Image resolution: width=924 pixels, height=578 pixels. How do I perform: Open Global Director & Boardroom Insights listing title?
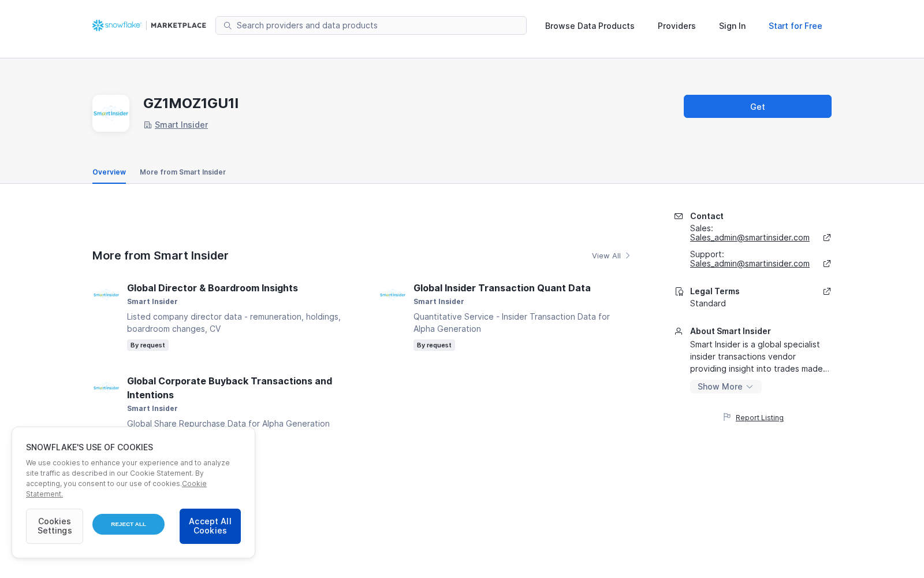213,288
